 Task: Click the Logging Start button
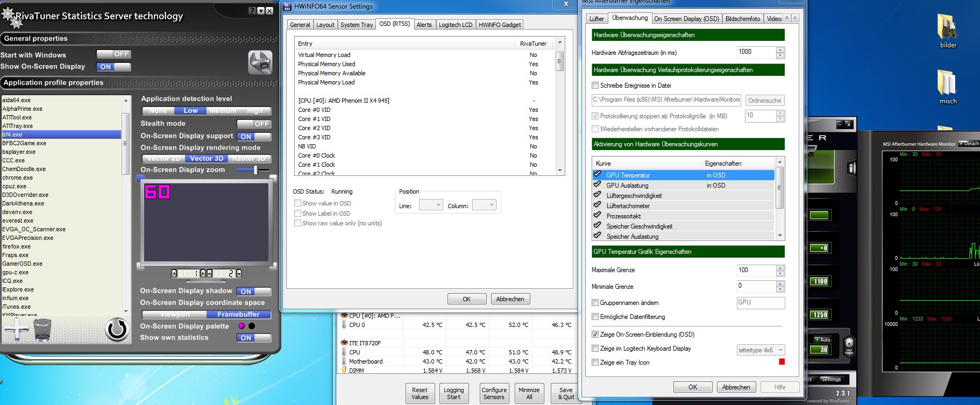[453, 393]
